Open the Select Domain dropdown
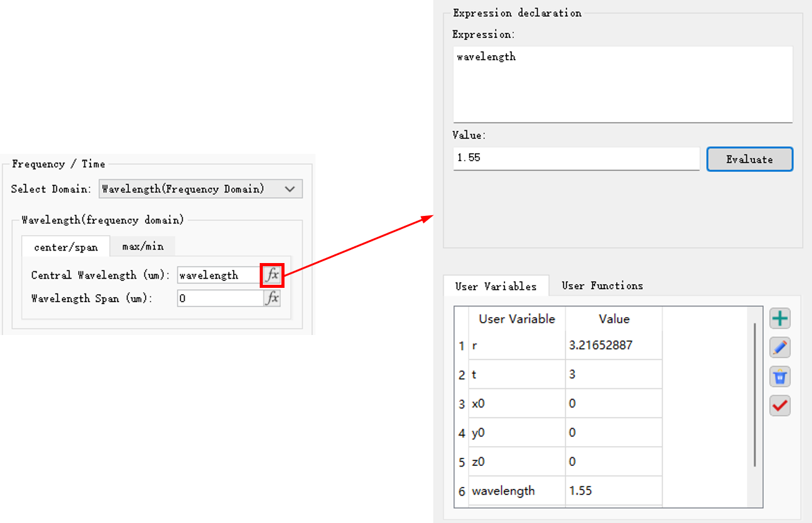The height and width of the screenshot is (523, 812). pyautogui.click(x=200, y=189)
